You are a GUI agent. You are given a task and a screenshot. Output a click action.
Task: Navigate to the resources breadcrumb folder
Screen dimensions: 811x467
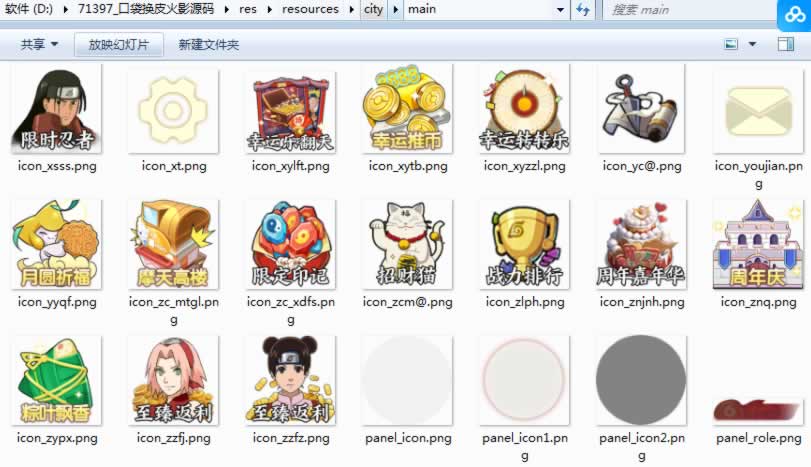(x=310, y=10)
